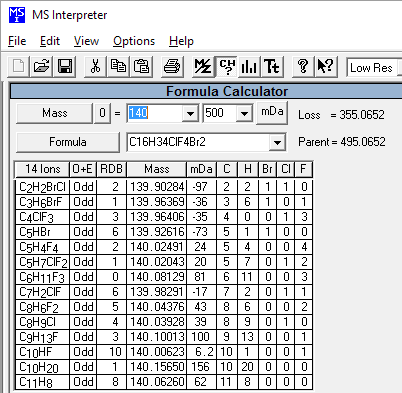Screen dimensions: 402x393
Task: Click the Br column header
Action: 267,169
